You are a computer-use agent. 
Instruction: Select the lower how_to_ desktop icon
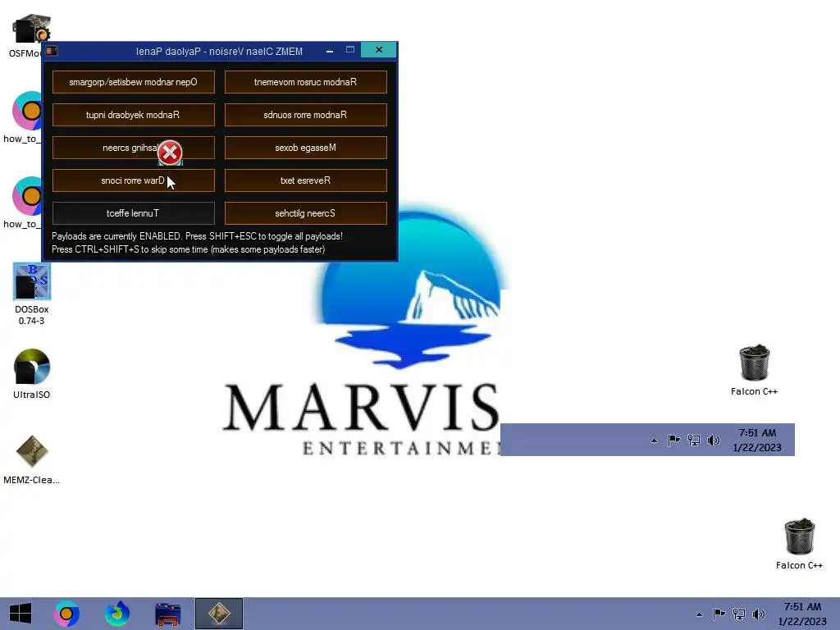[25, 203]
